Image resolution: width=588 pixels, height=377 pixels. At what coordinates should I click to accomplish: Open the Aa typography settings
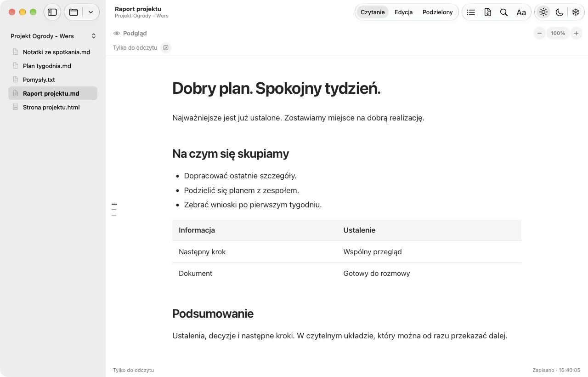[x=521, y=12]
